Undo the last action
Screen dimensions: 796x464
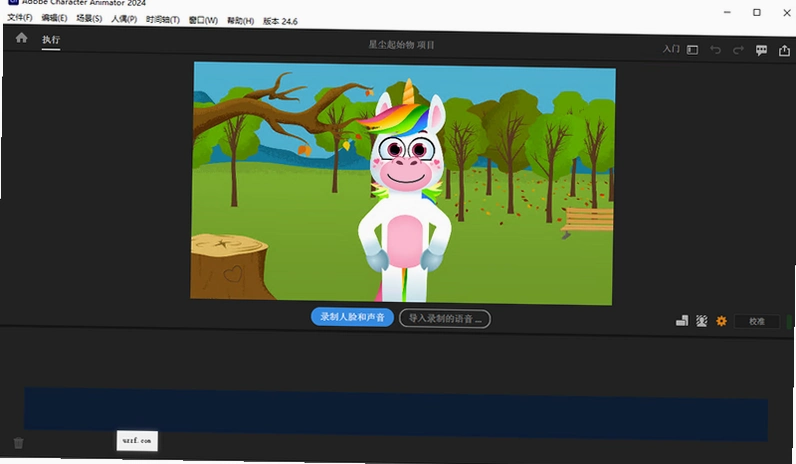715,50
